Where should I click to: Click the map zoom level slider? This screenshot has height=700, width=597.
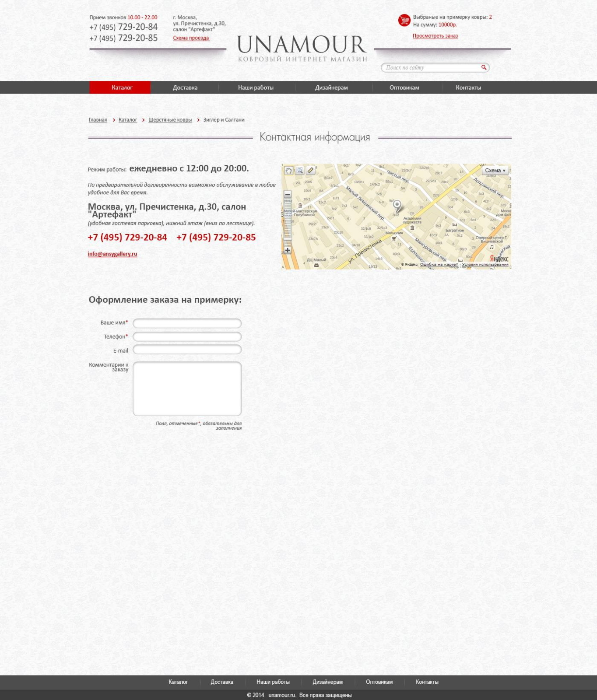(x=288, y=222)
